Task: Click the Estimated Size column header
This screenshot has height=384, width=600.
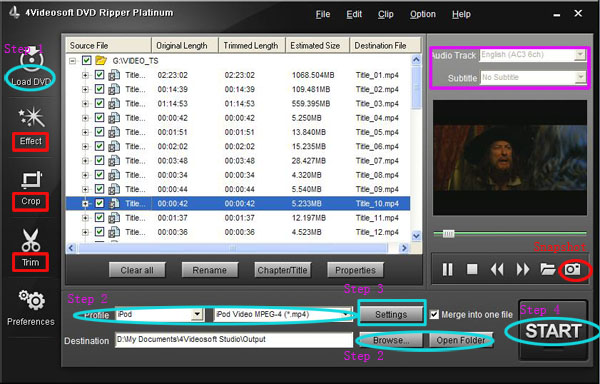Action: point(317,46)
